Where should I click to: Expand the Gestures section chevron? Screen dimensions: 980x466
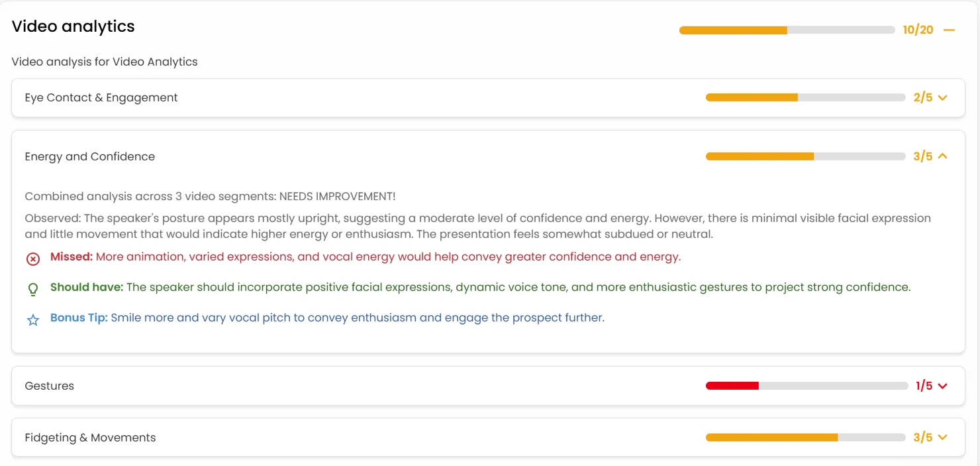(943, 386)
